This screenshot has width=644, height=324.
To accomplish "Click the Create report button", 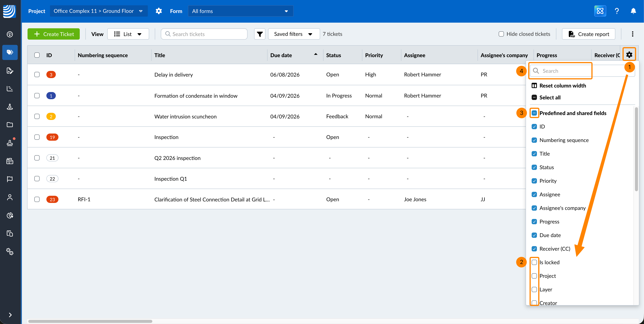I will (589, 34).
